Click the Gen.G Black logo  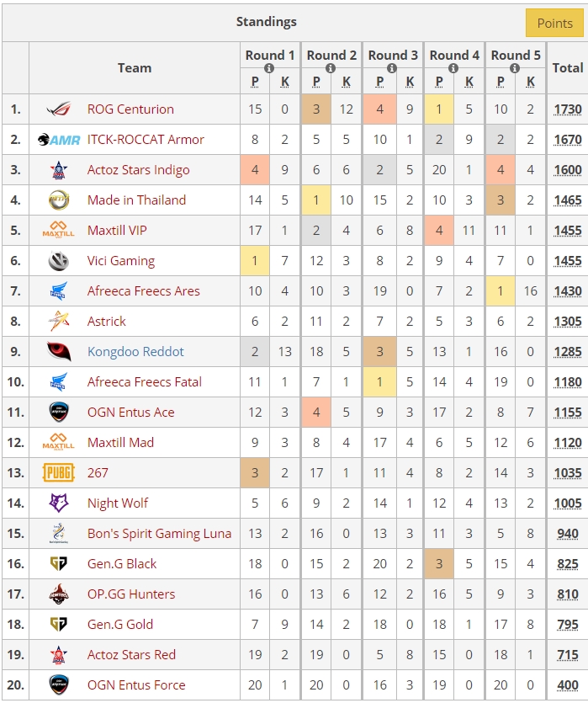coord(59,563)
